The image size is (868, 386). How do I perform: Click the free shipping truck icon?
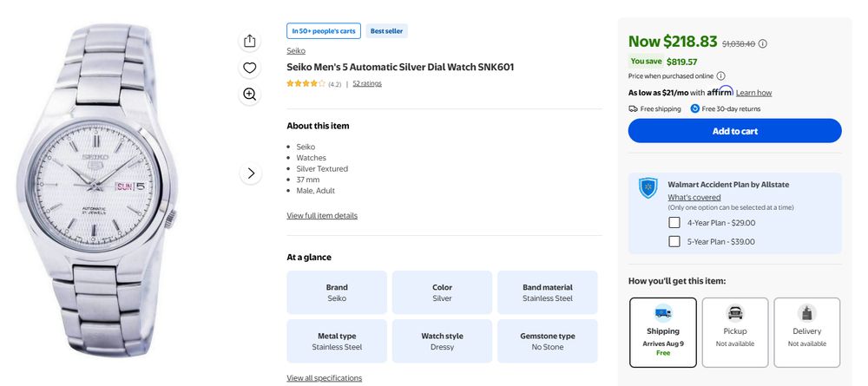click(633, 109)
